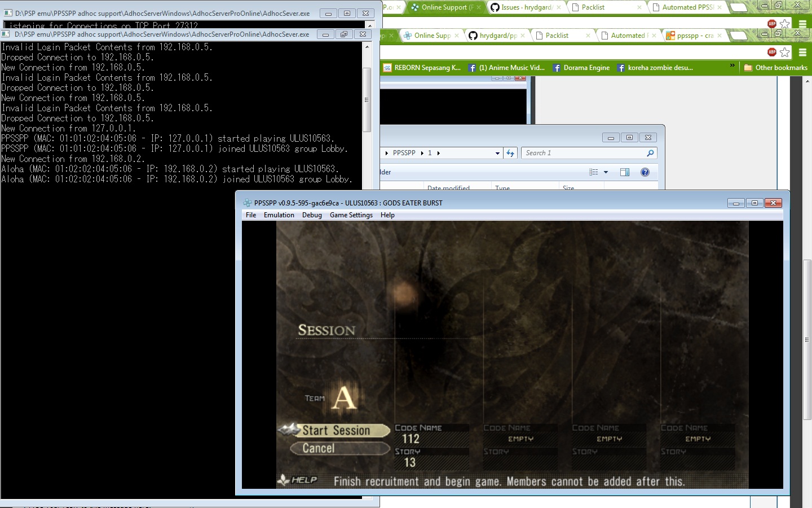The image size is (812, 508).
Task: Expand the arrow after PPSSPP in breadcrumb
Action: coord(422,153)
